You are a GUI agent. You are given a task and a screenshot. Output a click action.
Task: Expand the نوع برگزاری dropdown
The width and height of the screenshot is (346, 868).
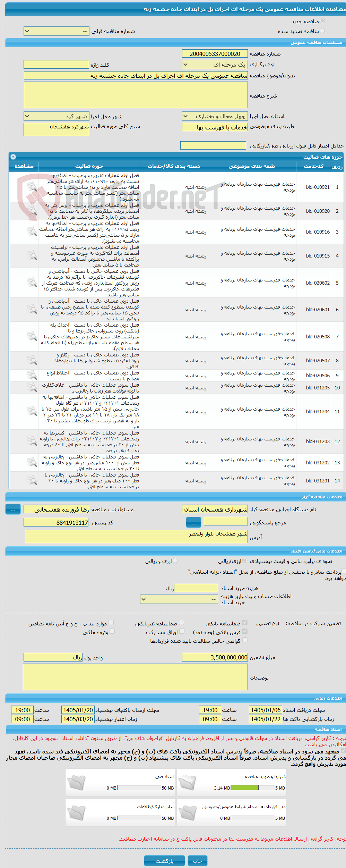(x=215, y=65)
